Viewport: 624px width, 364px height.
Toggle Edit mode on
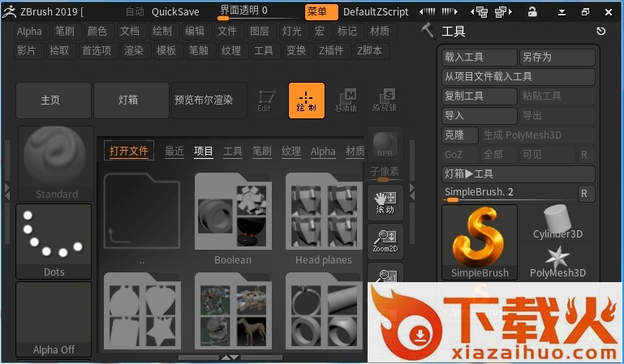tap(265, 101)
